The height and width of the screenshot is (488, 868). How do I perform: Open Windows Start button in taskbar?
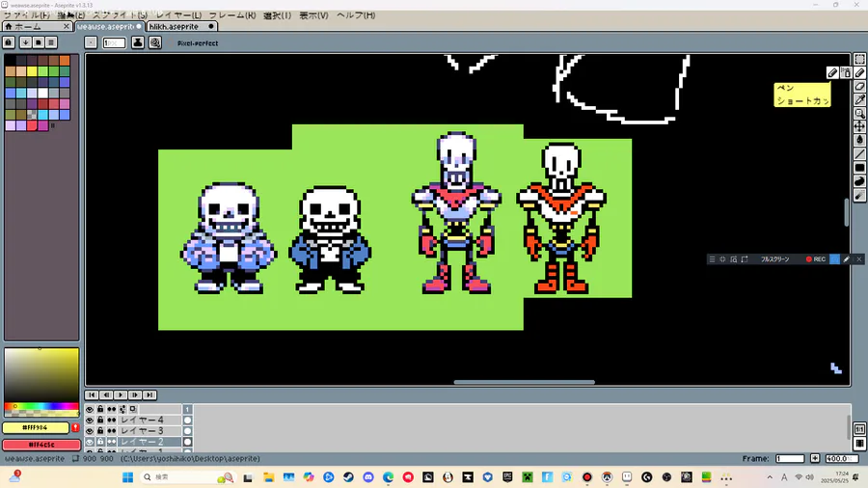[127, 477]
